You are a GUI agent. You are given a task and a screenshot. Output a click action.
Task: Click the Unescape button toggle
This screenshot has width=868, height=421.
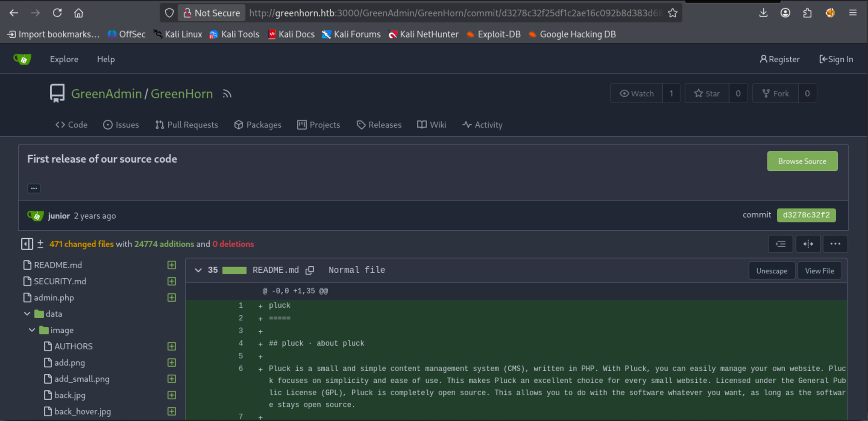pyautogui.click(x=771, y=271)
